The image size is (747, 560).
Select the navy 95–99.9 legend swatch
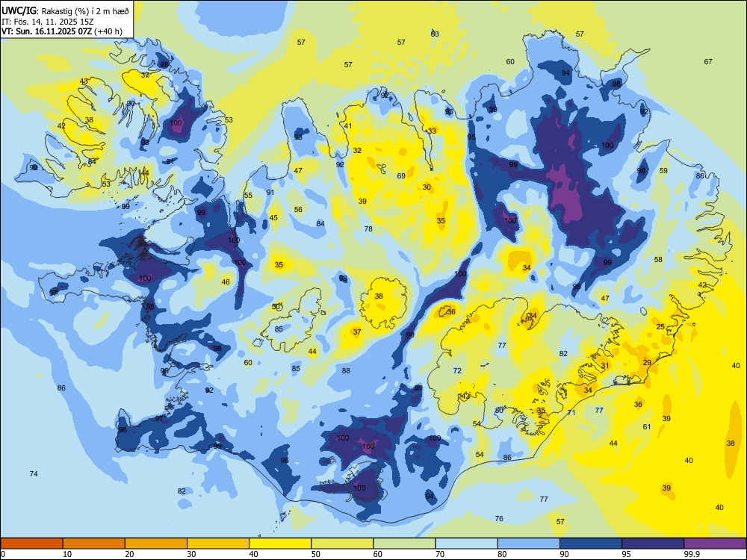(653, 544)
